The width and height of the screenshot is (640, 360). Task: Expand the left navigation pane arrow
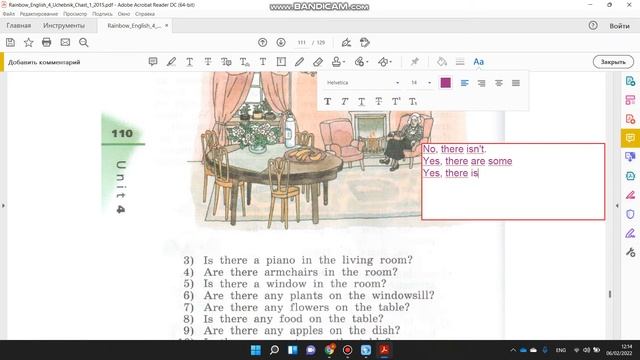[3, 206]
